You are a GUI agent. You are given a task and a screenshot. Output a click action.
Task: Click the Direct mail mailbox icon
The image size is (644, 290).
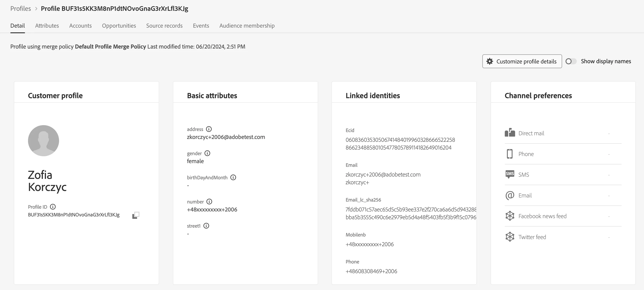pos(510,133)
